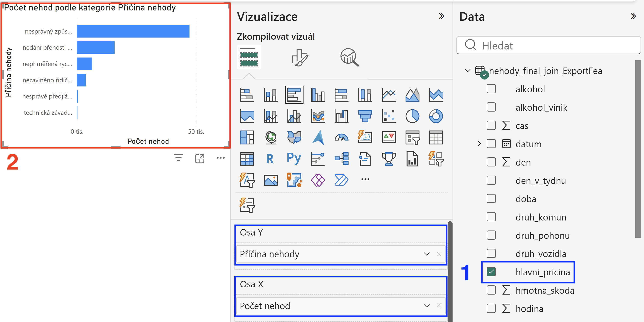Image resolution: width=644 pixels, height=322 pixels.
Task: Pick the KPI visual icon
Action: click(389, 137)
